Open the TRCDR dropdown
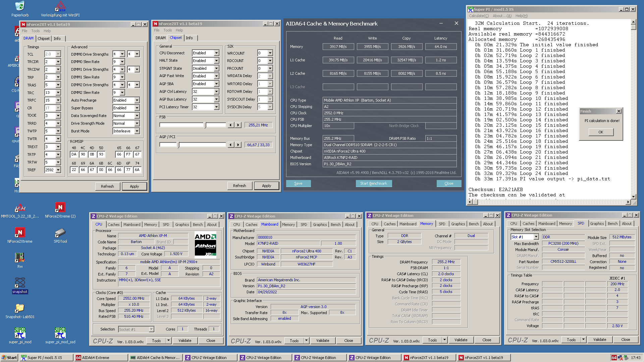Screen dimensions: 644x362 click(58, 62)
